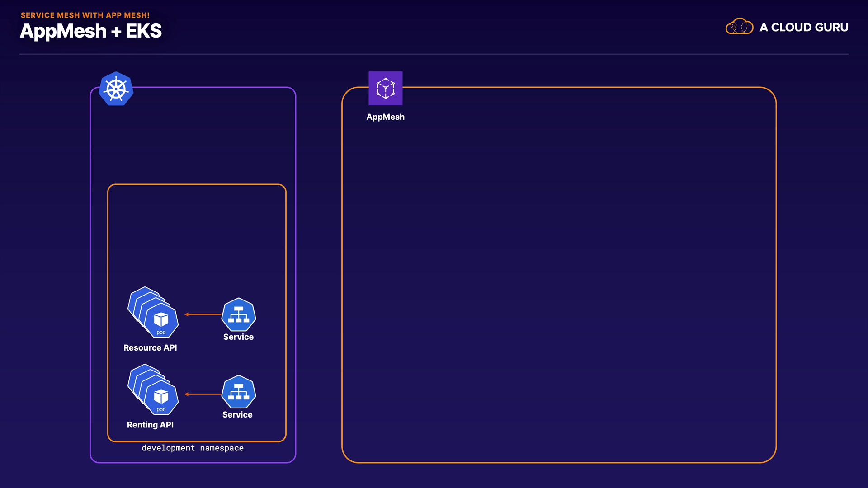Click the development namespace caption
The width and height of the screenshot is (868, 488).
tap(193, 448)
